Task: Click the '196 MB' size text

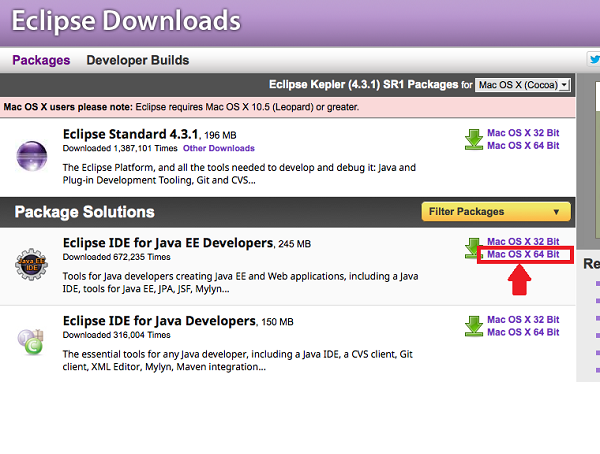Action: [220, 136]
